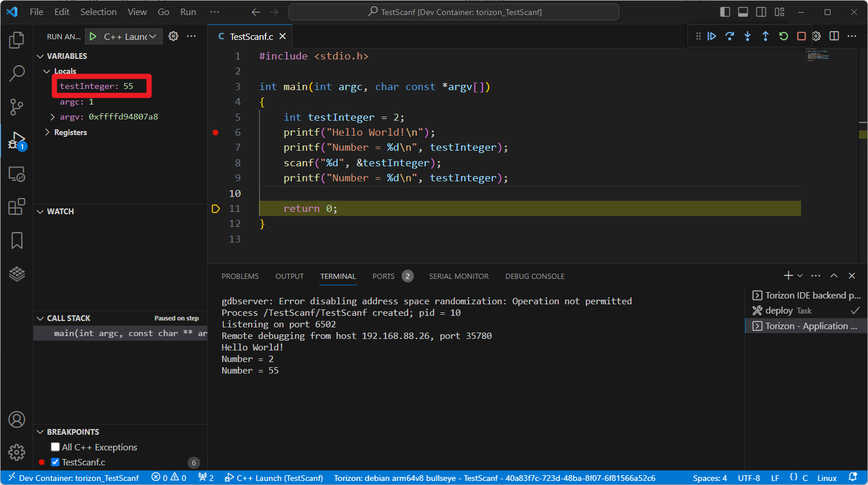
Task: Select the deploy Task terminal
Action: [x=806, y=310]
